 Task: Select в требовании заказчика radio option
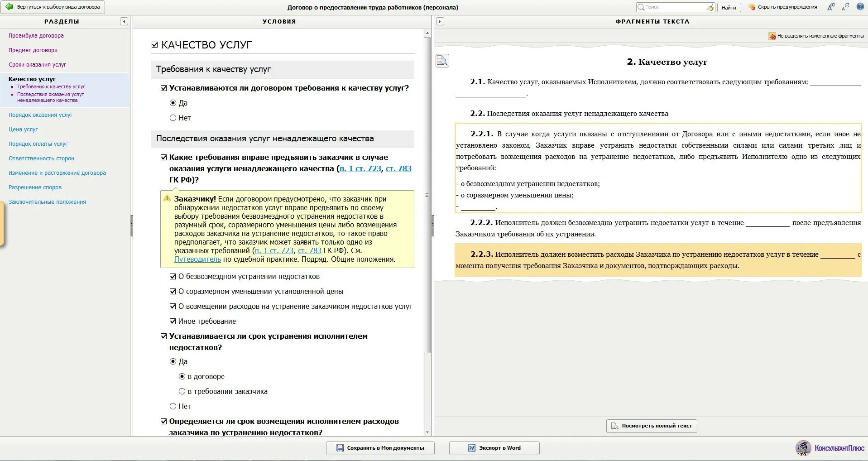tap(182, 391)
